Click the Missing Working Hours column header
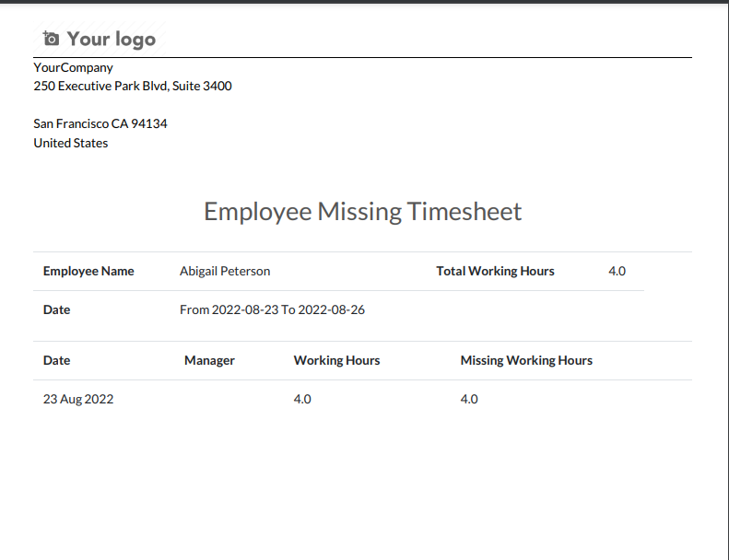The height and width of the screenshot is (560, 729). click(x=526, y=361)
